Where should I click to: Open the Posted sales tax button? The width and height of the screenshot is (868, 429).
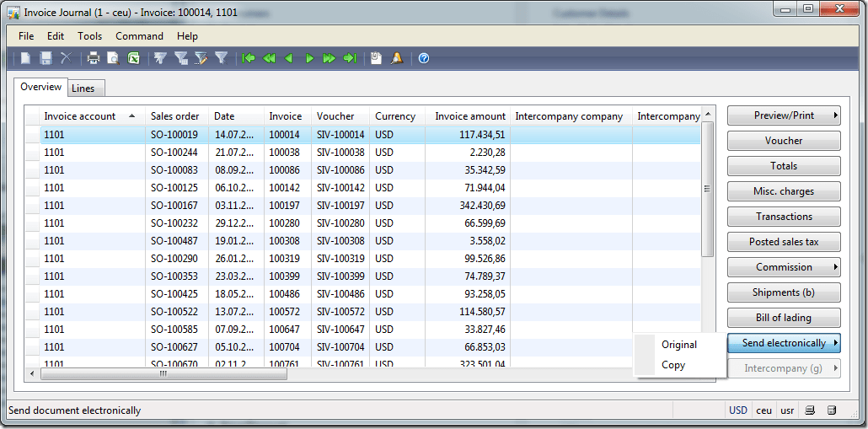click(784, 242)
